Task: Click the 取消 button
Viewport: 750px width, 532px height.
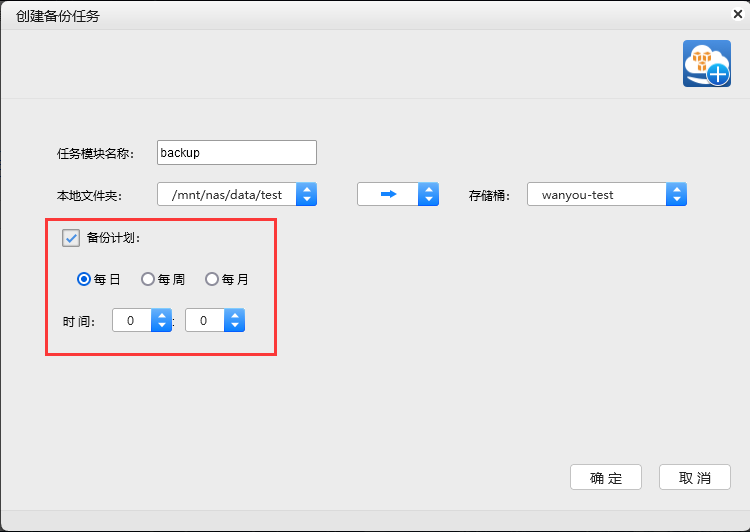Action: tap(695, 477)
